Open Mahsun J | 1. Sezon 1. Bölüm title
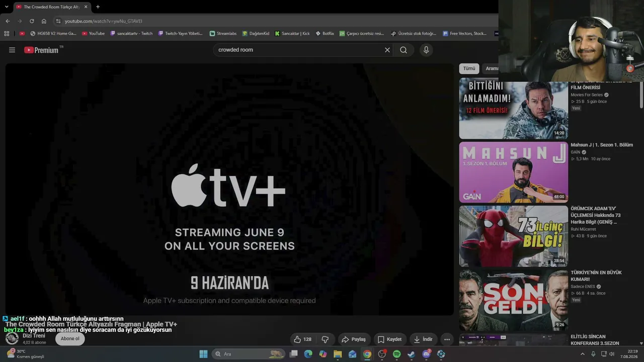The image size is (644, 362). point(602,145)
